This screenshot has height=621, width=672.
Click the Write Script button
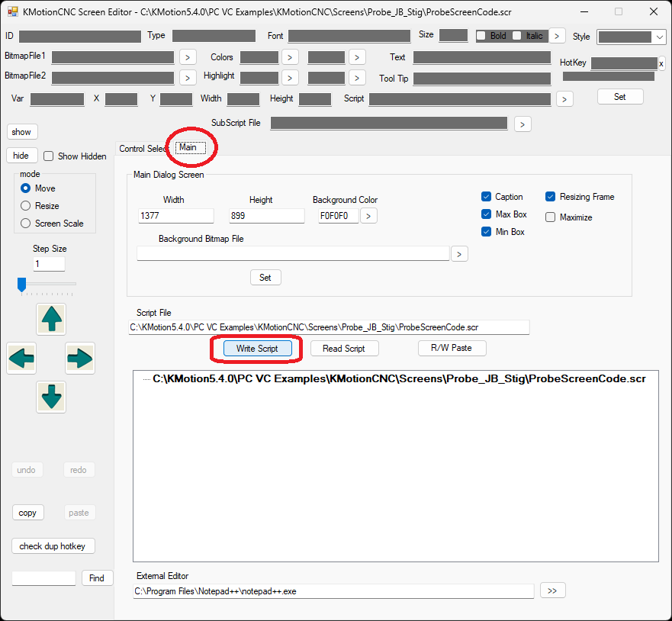coord(257,349)
